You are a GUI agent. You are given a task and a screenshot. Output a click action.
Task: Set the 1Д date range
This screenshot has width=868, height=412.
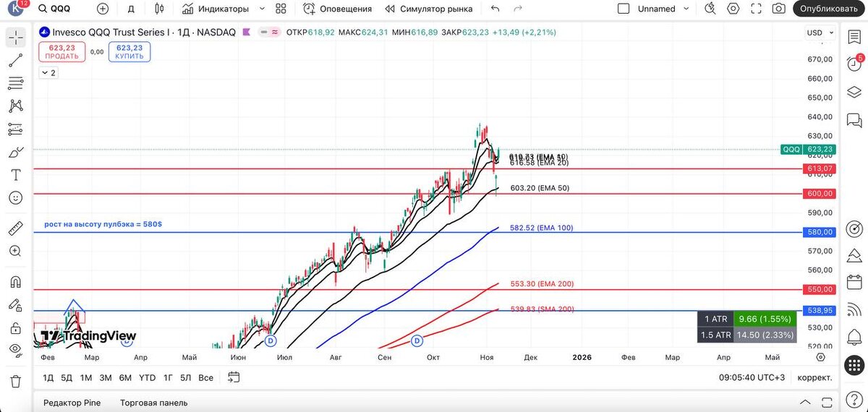click(48, 377)
